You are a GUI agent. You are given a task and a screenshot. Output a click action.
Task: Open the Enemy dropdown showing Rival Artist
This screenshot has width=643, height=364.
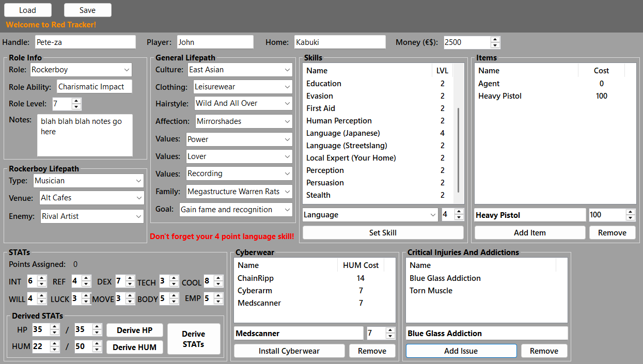(x=92, y=216)
